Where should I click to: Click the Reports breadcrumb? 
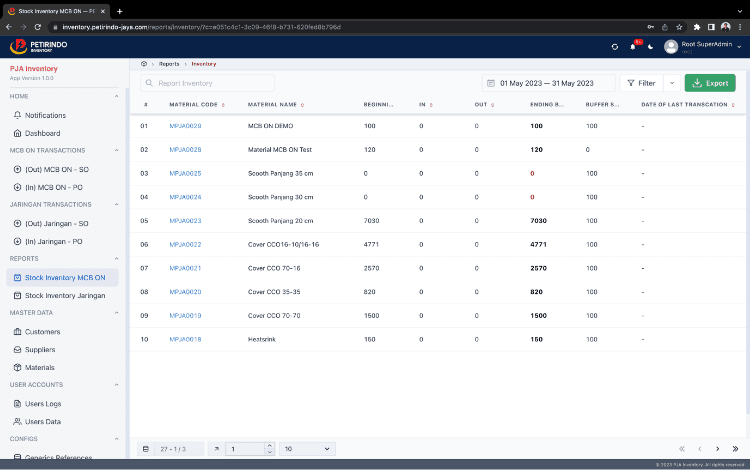click(x=169, y=64)
